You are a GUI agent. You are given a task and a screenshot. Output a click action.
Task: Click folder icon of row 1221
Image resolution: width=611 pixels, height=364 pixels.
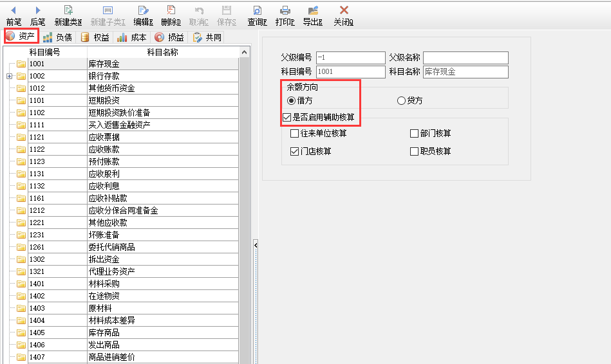(x=21, y=223)
